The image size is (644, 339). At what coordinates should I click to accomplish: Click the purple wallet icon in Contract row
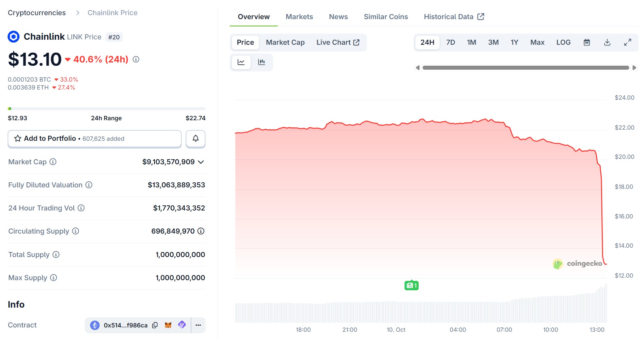point(182,325)
